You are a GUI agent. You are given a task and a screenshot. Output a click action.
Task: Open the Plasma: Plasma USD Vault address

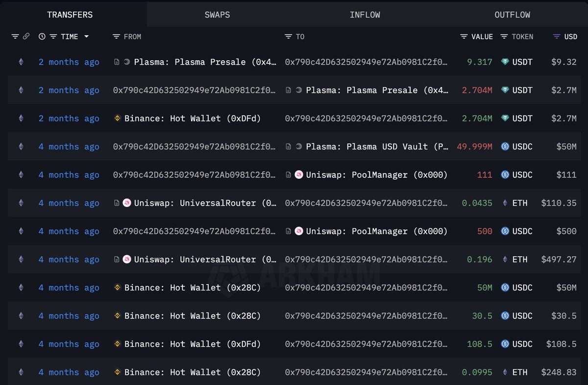point(377,147)
